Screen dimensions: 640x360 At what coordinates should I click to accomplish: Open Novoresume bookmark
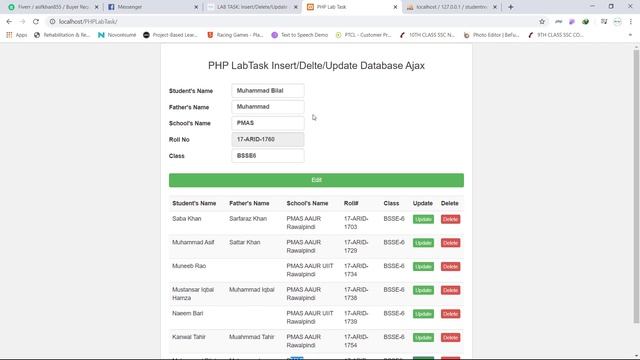click(117, 35)
